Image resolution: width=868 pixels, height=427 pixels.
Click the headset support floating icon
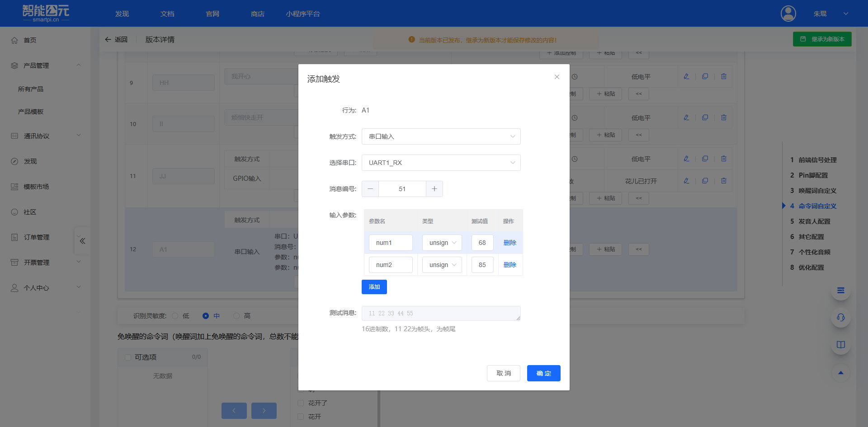point(840,317)
